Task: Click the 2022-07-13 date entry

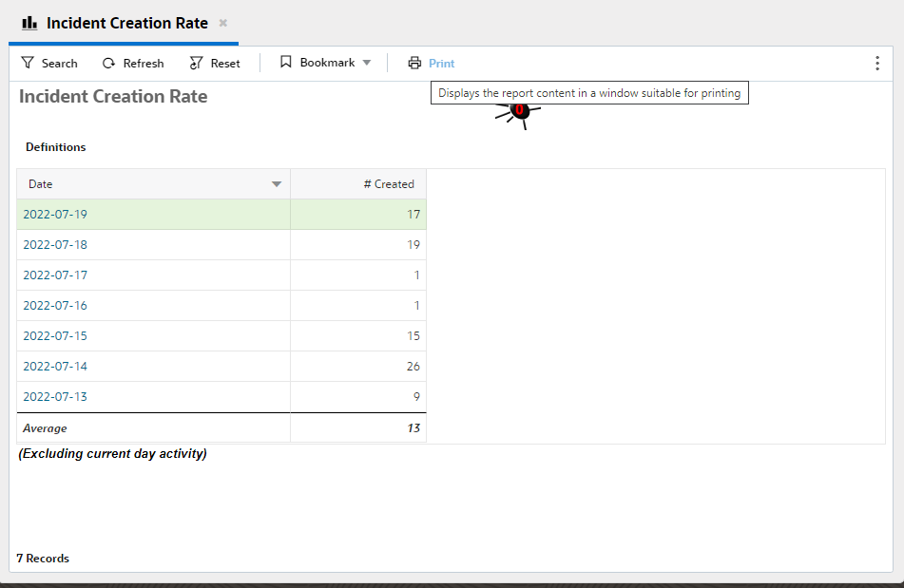Action: (55, 397)
